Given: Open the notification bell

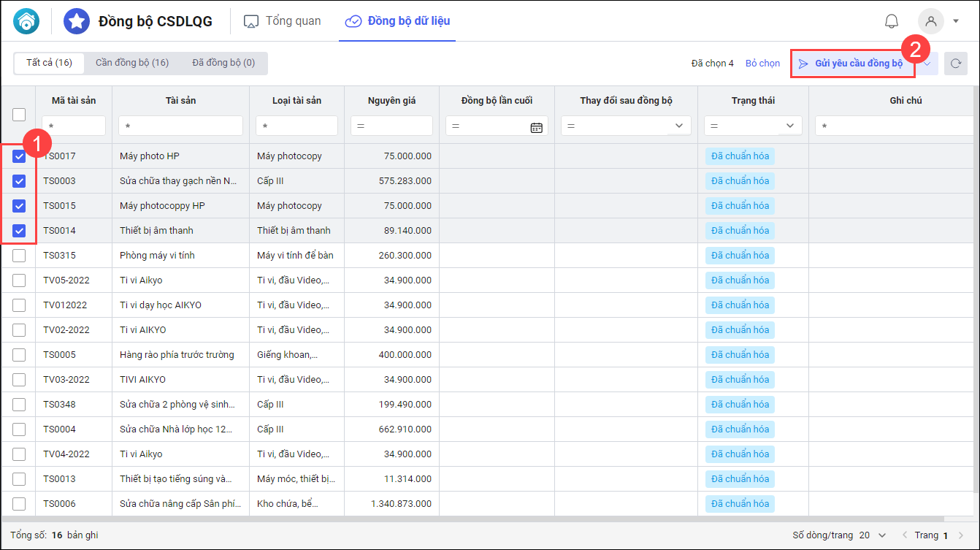Looking at the screenshot, I should (891, 21).
